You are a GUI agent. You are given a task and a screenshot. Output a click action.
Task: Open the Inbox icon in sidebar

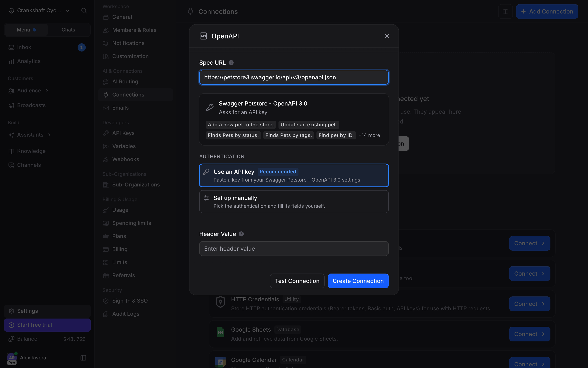11,47
